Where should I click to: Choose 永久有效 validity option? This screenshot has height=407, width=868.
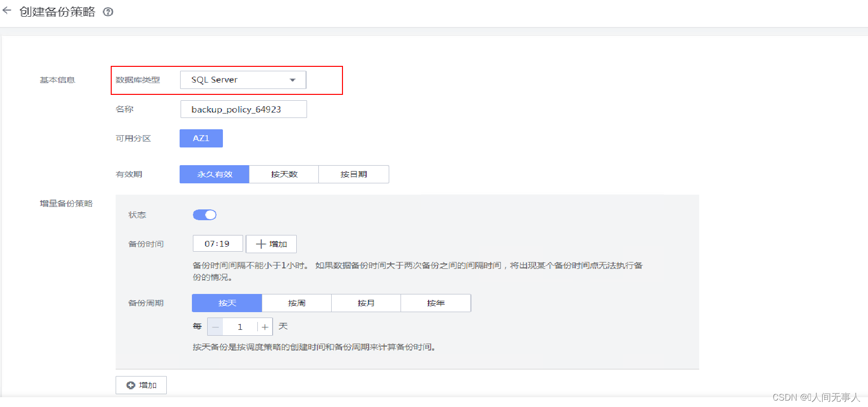pos(215,174)
